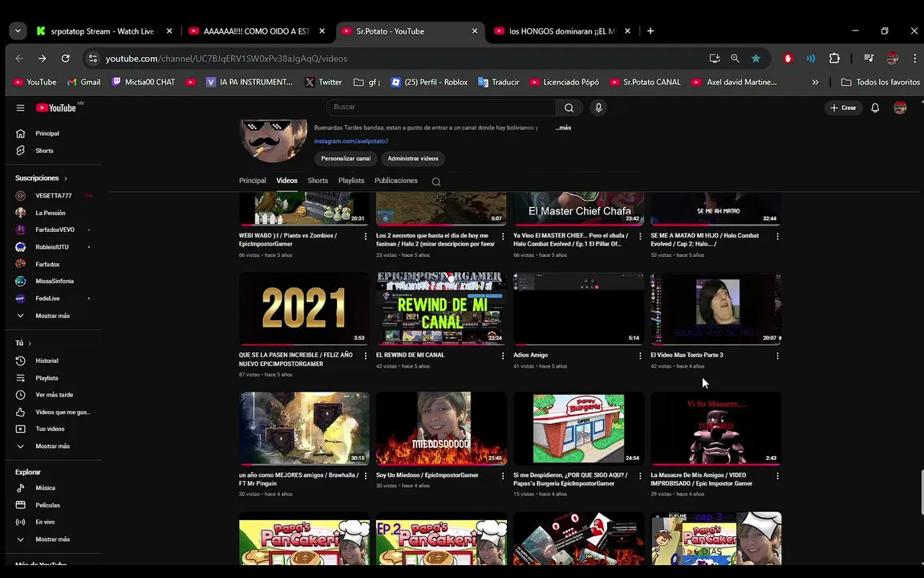
Task: Open the Twitter bookmark
Action: [x=323, y=82]
